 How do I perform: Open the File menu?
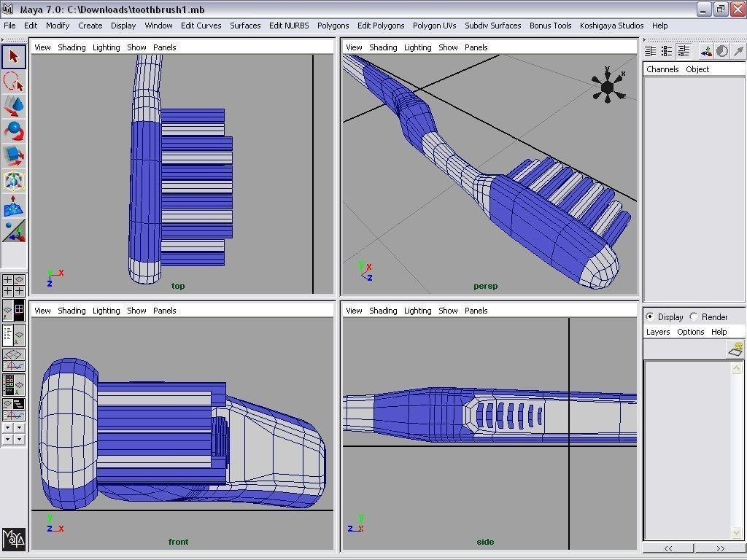click(9, 26)
